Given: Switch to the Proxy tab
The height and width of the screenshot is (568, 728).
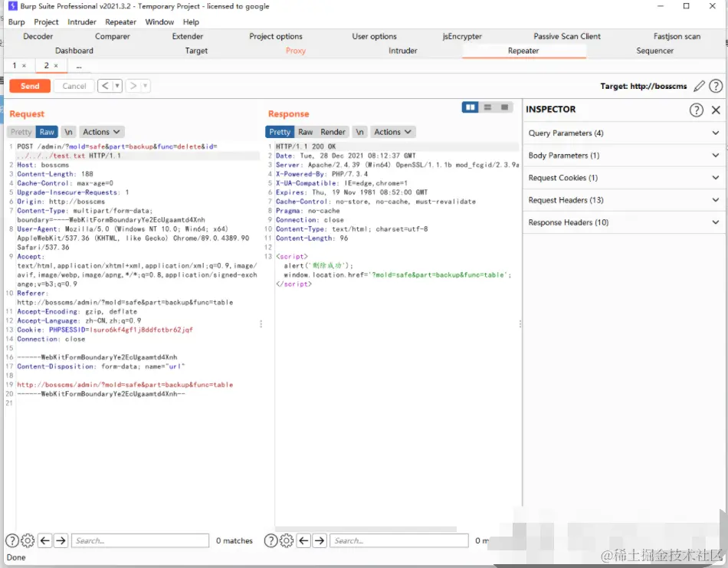Looking at the screenshot, I should [296, 51].
